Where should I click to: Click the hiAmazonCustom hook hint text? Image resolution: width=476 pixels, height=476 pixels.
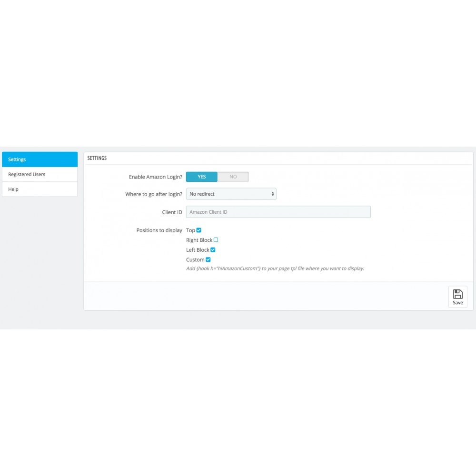(x=275, y=268)
